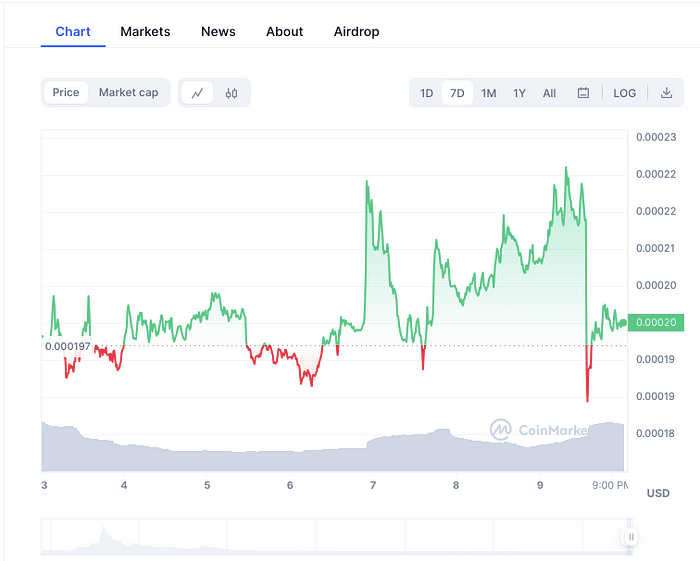The image size is (700, 561).
Task: Open the calendar date picker icon
Action: [x=583, y=93]
